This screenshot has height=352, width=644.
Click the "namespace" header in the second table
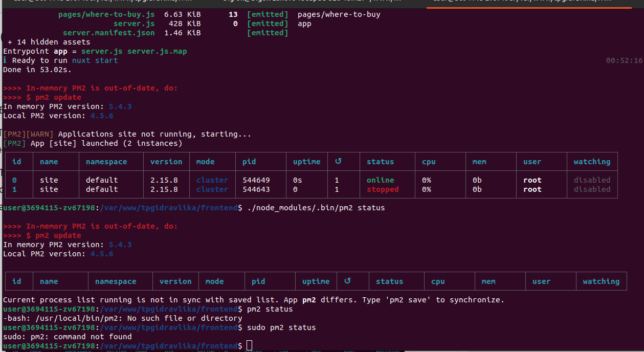pyautogui.click(x=116, y=281)
